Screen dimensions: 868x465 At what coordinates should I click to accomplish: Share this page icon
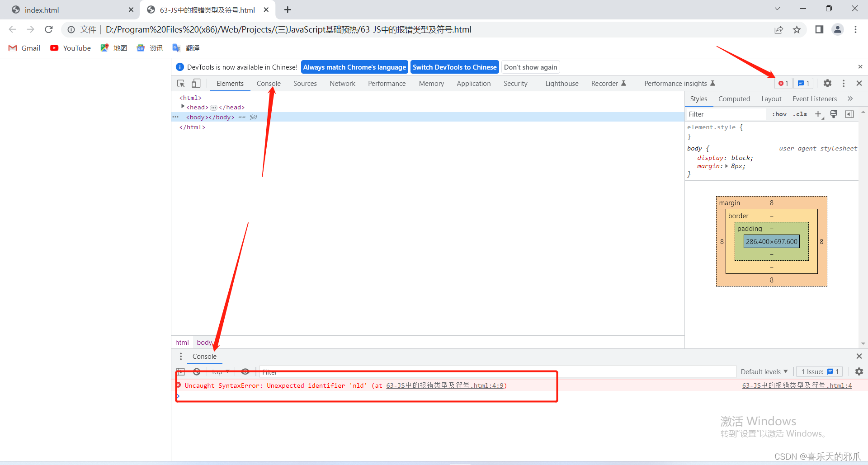pyautogui.click(x=778, y=30)
